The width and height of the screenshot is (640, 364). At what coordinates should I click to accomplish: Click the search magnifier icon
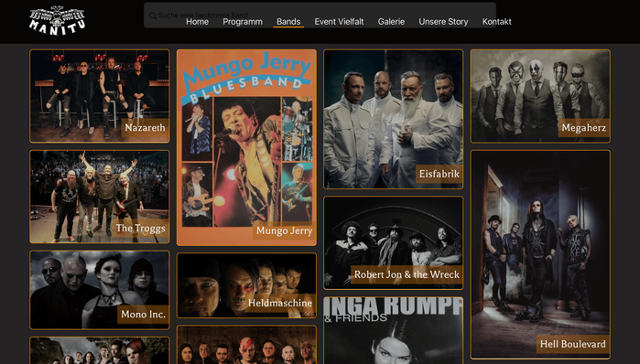[x=153, y=16]
